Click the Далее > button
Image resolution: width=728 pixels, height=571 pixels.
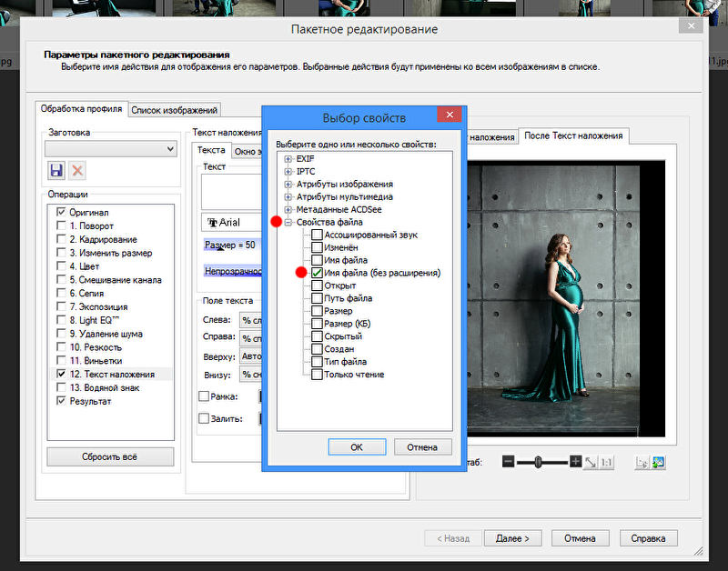pyautogui.click(x=513, y=538)
